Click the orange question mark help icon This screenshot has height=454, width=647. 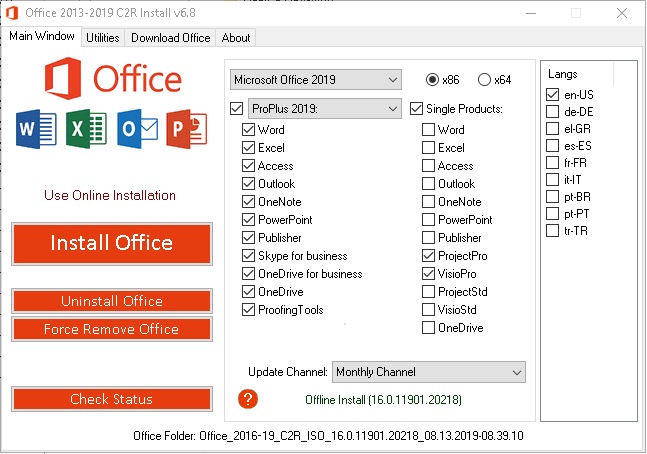pos(248,399)
